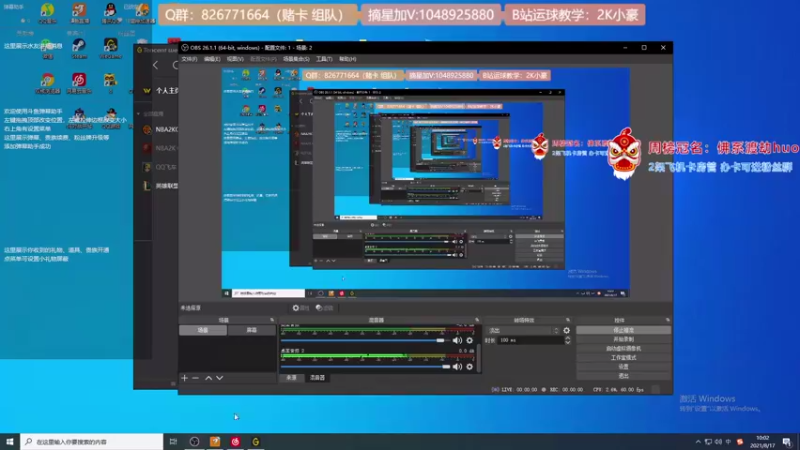Open the 场景集合(S) menu
The height and width of the screenshot is (450, 800).
pyautogui.click(x=296, y=59)
